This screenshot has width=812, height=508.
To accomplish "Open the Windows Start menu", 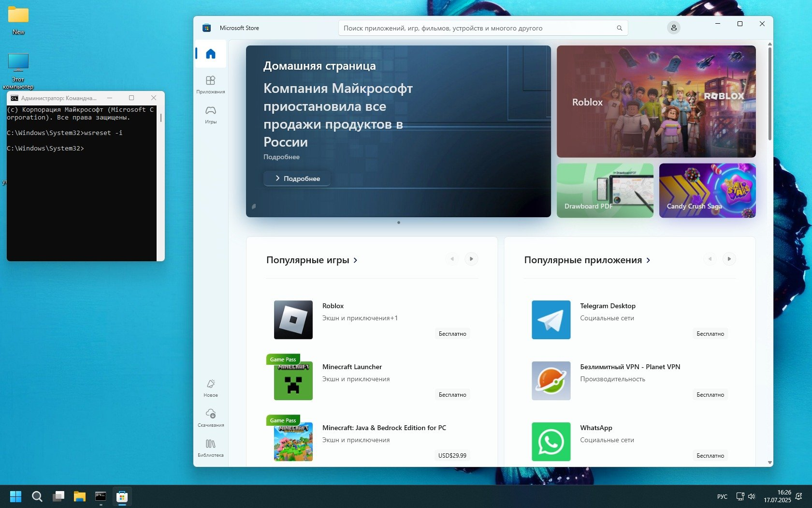I will click(x=16, y=496).
